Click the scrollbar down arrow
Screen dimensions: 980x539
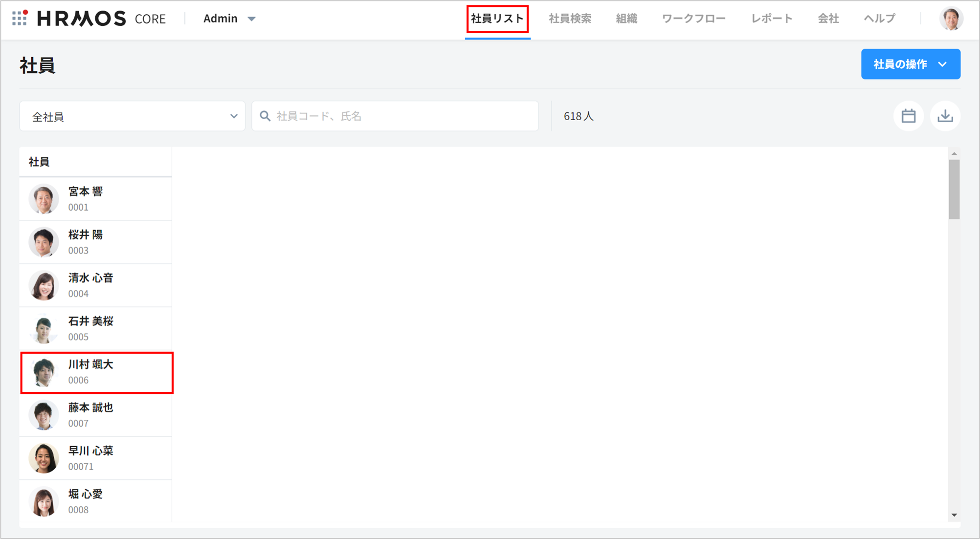pyautogui.click(x=954, y=515)
